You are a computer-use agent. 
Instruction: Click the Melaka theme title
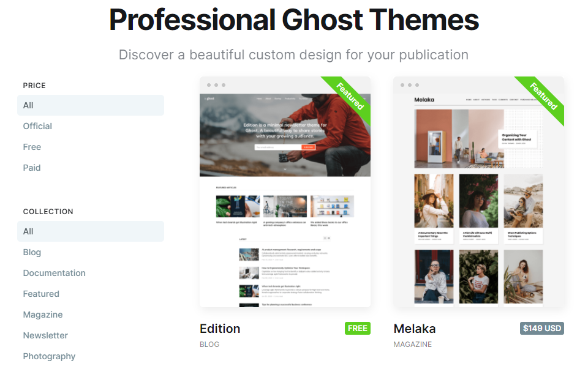415,329
